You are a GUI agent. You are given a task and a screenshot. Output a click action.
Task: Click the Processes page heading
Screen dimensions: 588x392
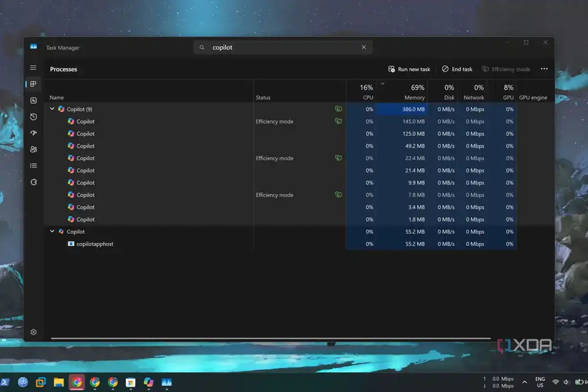pos(64,69)
